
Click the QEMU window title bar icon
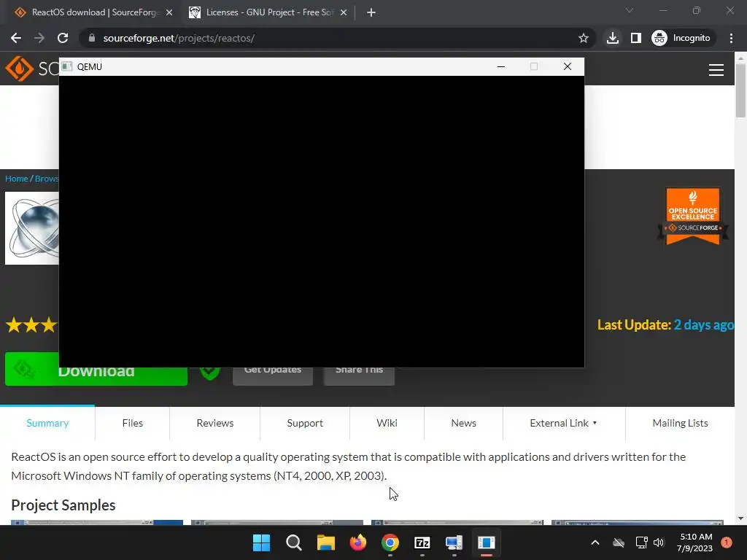tap(67, 66)
